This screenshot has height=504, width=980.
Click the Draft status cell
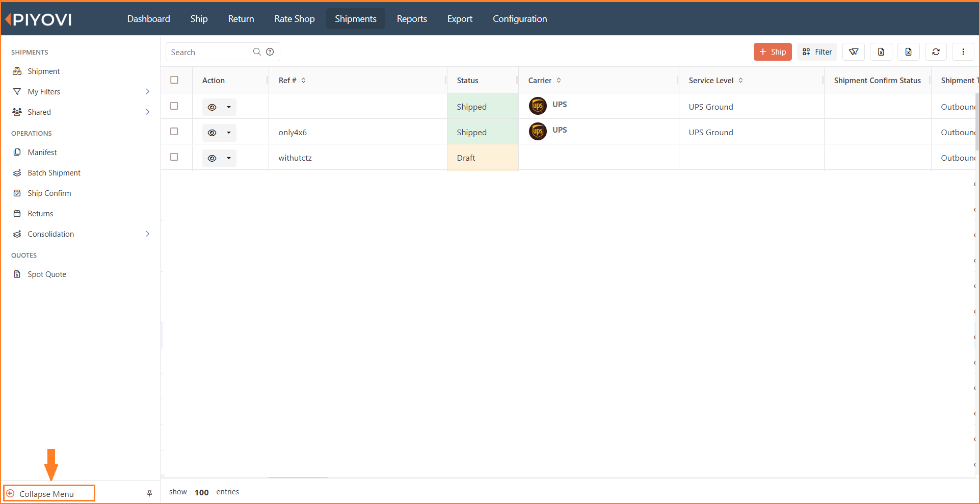coord(483,158)
